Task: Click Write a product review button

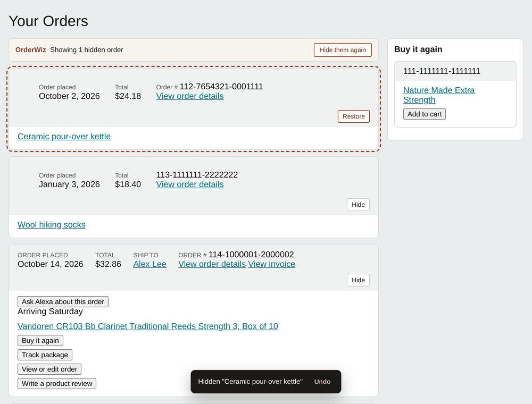Action: 57,384
